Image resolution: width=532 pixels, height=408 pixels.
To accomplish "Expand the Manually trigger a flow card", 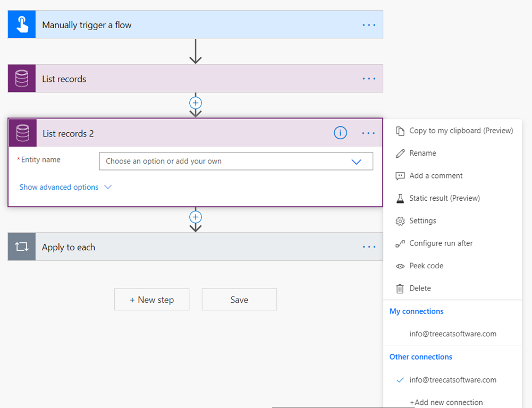I will (196, 24).
